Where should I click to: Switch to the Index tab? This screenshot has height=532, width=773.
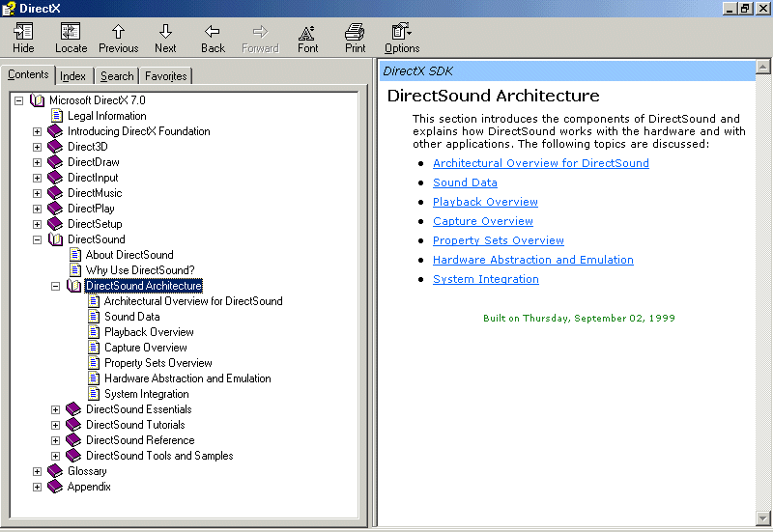coord(72,76)
